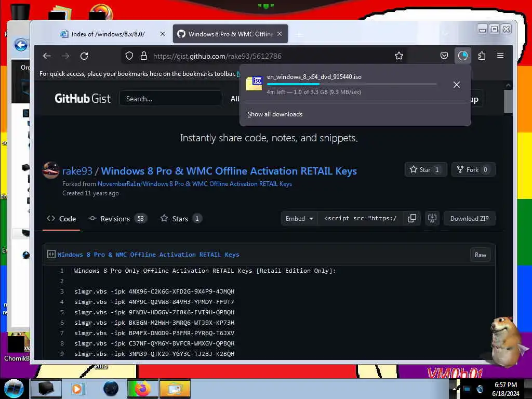Click the ISO file icon in downloads
The width and height of the screenshot is (532, 399).
(x=254, y=84)
